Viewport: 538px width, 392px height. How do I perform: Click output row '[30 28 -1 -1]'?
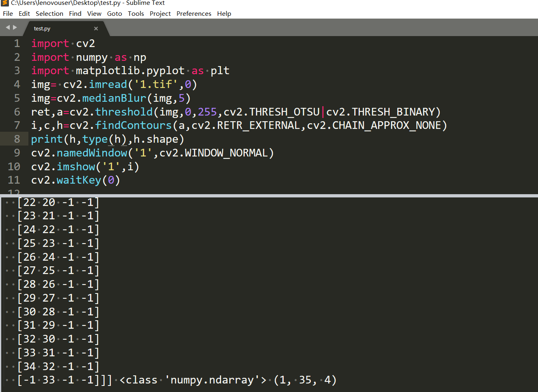coord(58,312)
